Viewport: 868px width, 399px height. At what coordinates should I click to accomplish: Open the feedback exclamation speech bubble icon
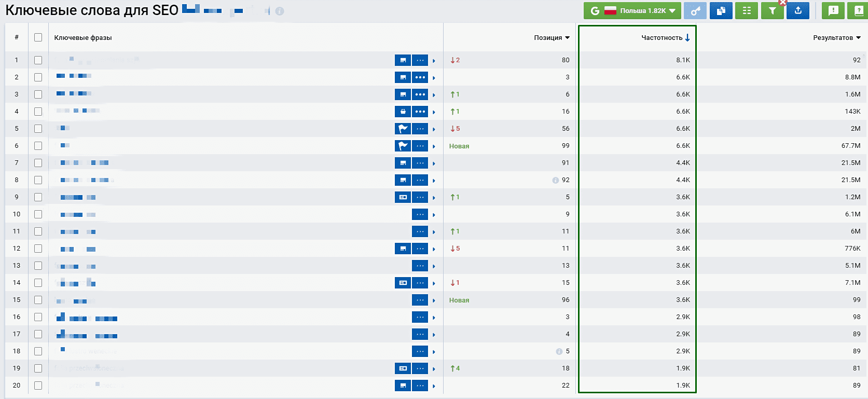(833, 10)
